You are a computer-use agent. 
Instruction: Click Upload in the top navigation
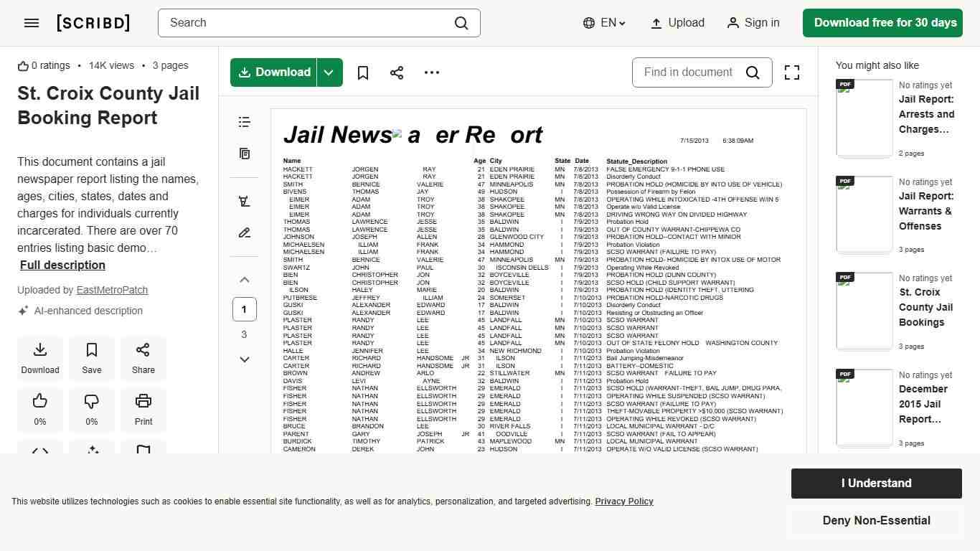pyautogui.click(x=677, y=23)
